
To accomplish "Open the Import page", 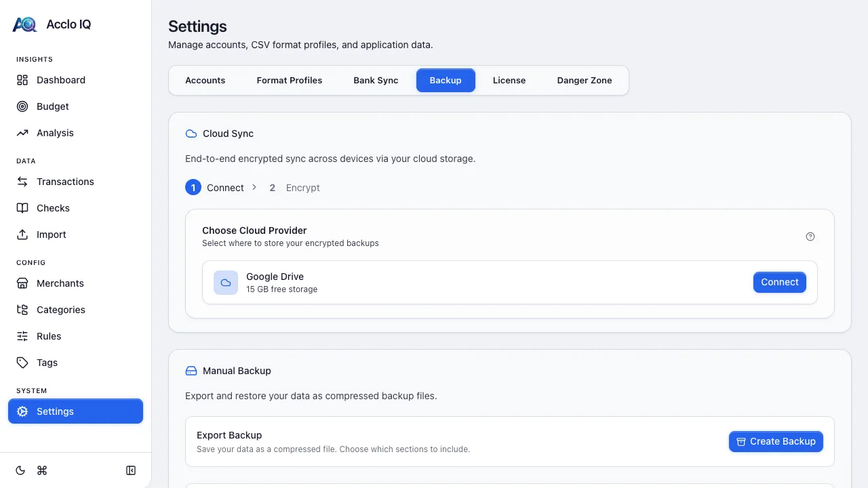I will coord(75,235).
